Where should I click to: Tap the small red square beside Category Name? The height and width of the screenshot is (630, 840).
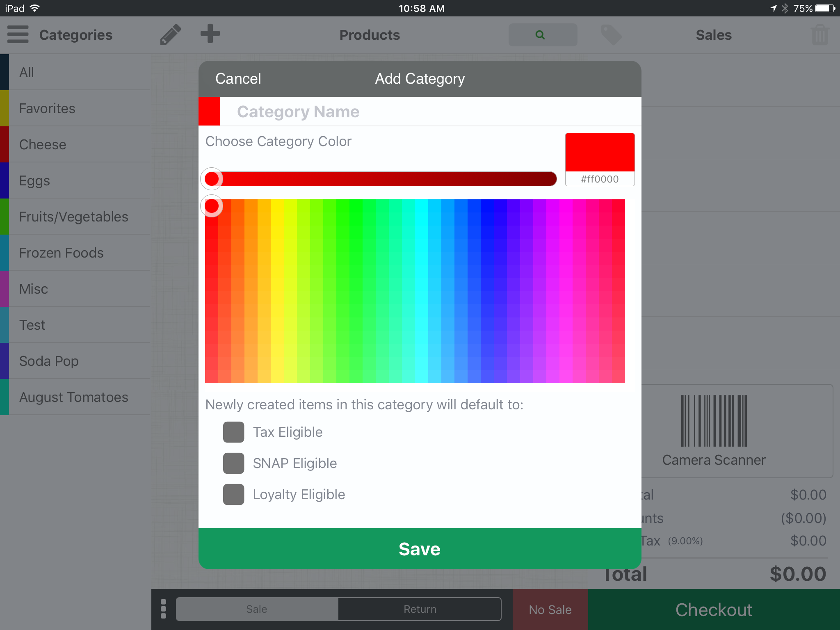click(x=209, y=111)
